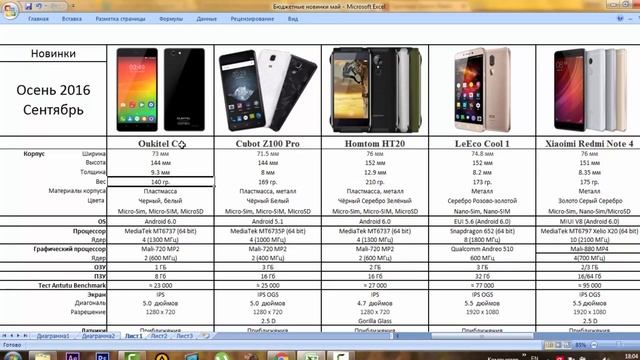Click the LeEco Cool 1 phone image
The image size is (640, 360).
482,90
